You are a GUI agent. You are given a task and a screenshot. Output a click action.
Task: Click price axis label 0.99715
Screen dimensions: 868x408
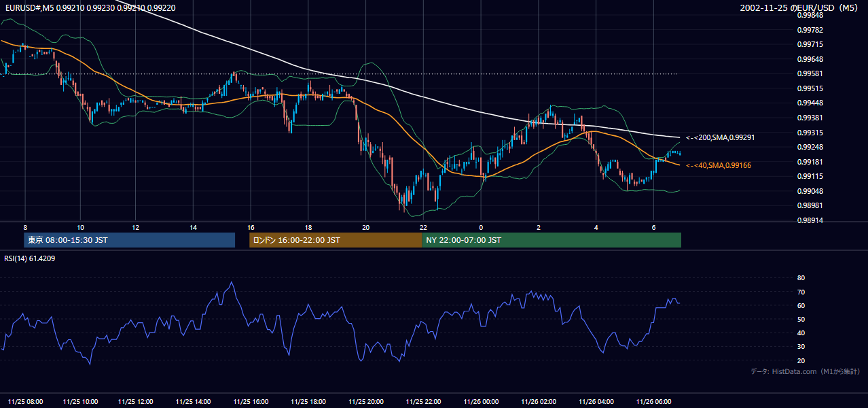click(x=810, y=44)
